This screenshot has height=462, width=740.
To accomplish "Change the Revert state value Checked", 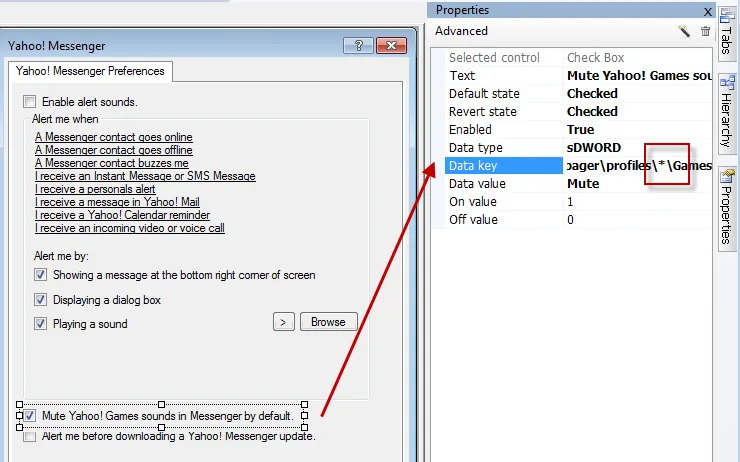I will pos(639,111).
